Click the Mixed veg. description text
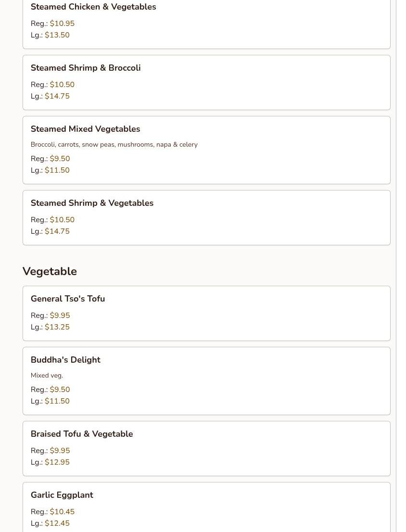406x532 pixels. 47,375
